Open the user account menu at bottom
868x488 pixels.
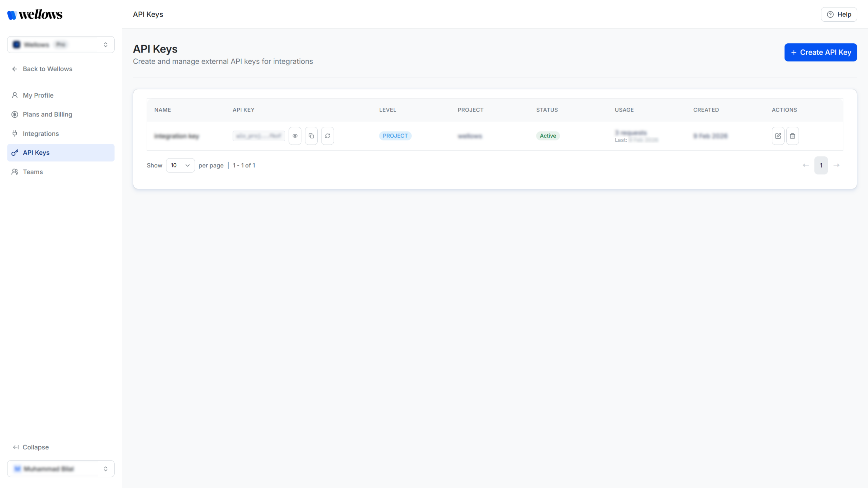coord(60,469)
